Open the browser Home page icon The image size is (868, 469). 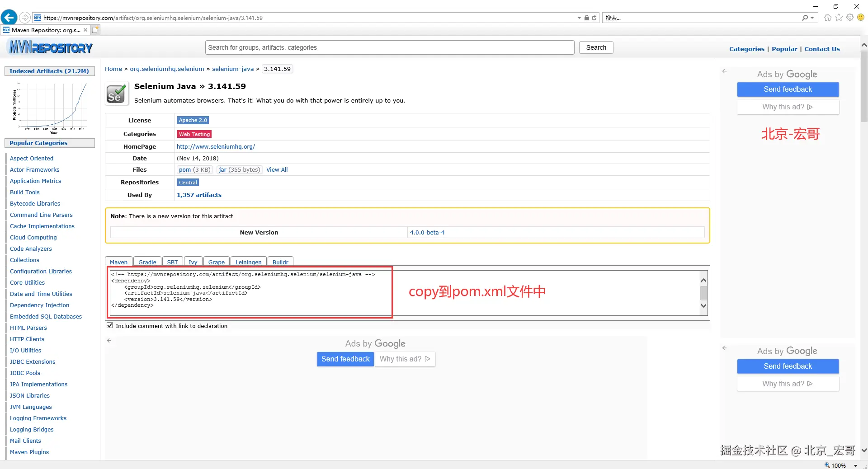pyautogui.click(x=828, y=18)
